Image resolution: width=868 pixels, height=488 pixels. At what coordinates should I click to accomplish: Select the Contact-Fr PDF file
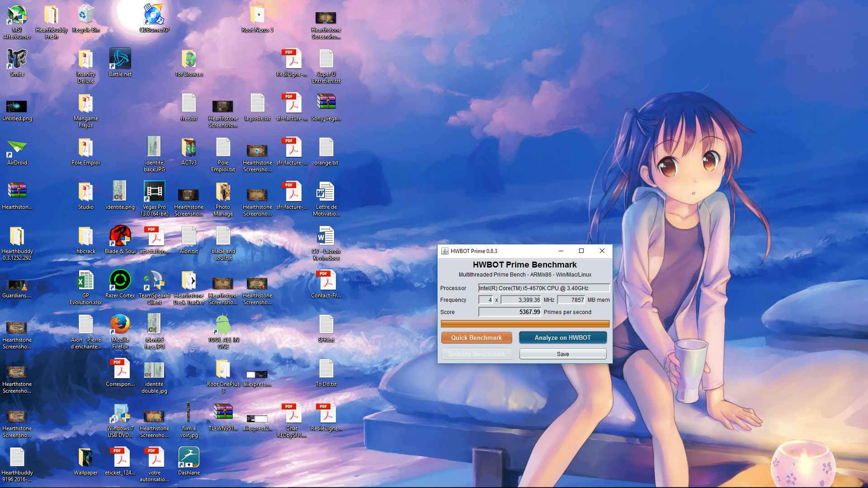[x=326, y=284]
